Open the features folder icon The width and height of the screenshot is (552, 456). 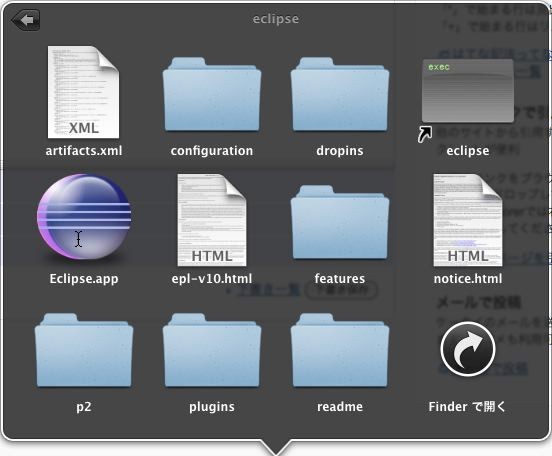pos(340,222)
